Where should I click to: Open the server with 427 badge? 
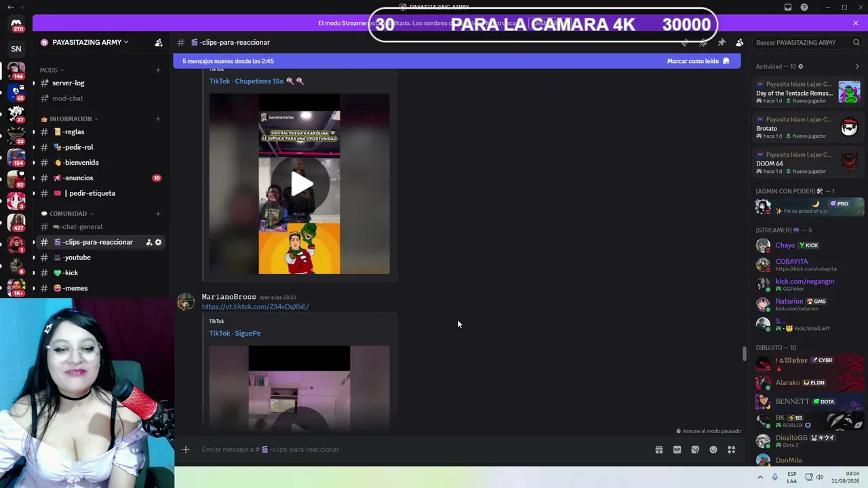coord(16,222)
